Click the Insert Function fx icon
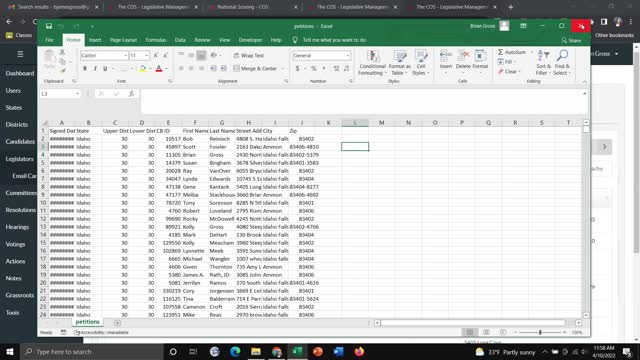The image size is (640, 360). coord(131,94)
